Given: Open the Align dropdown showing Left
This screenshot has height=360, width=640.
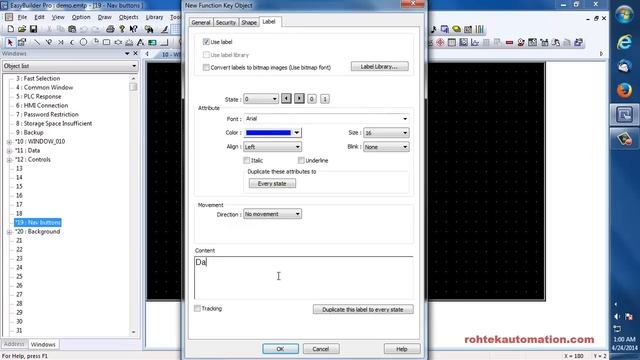Looking at the screenshot, I should 272,147.
